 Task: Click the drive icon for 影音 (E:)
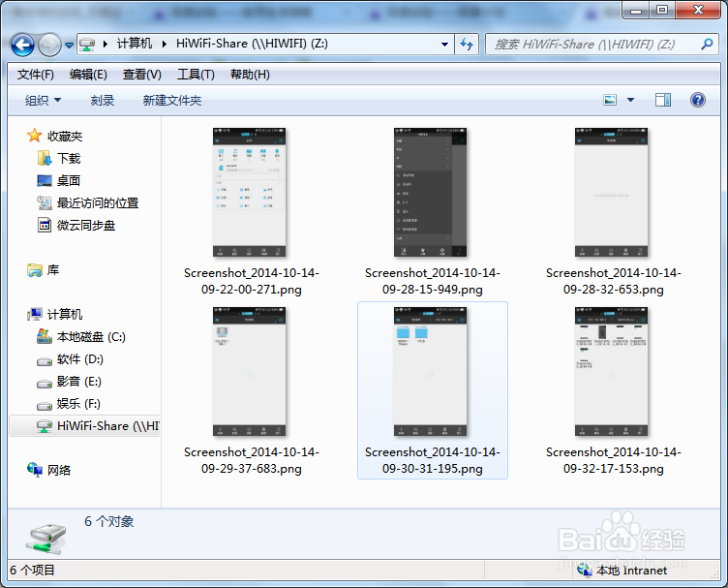pyautogui.click(x=45, y=384)
